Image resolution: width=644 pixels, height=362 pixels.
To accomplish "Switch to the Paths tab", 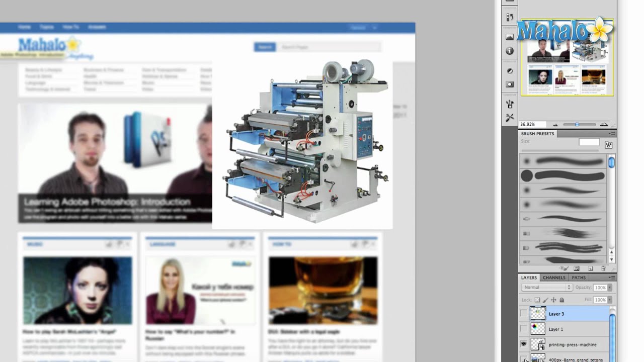I will 579,278.
